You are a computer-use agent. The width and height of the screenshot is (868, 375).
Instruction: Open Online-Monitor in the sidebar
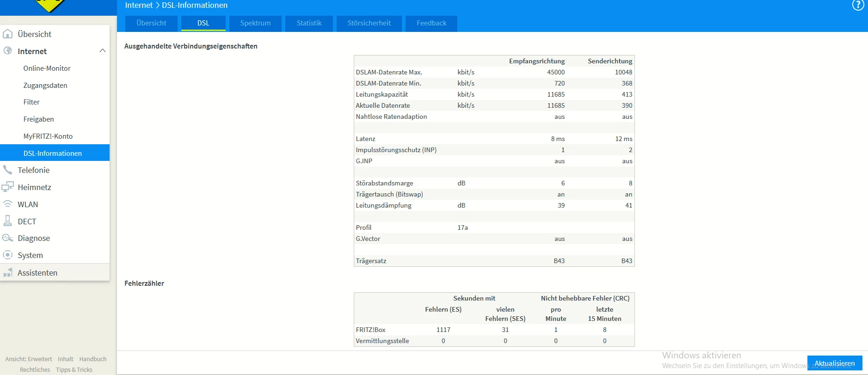click(47, 68)
